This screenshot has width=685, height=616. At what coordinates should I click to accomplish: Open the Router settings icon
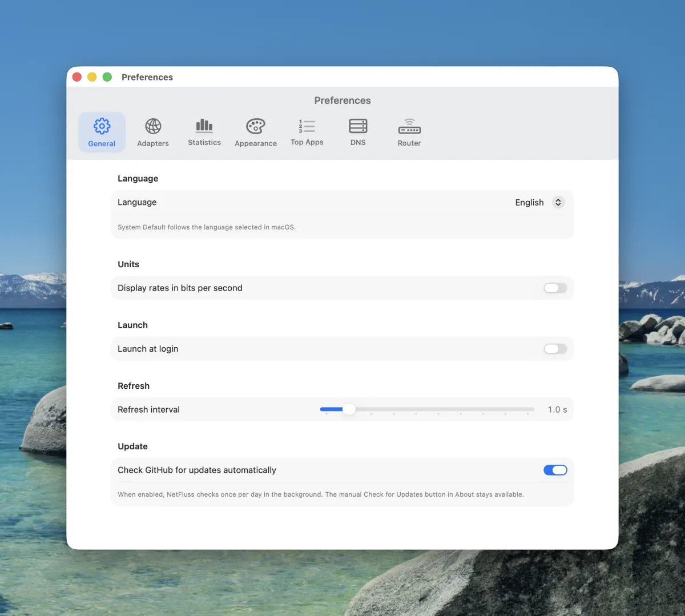[409, 126]
